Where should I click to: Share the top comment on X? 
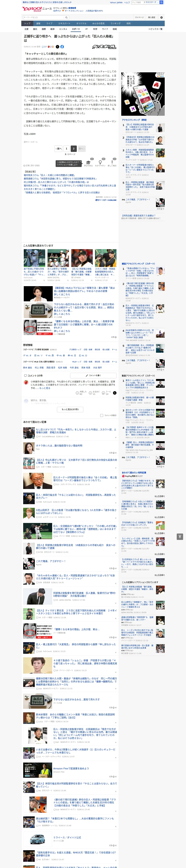coord(115,393)
